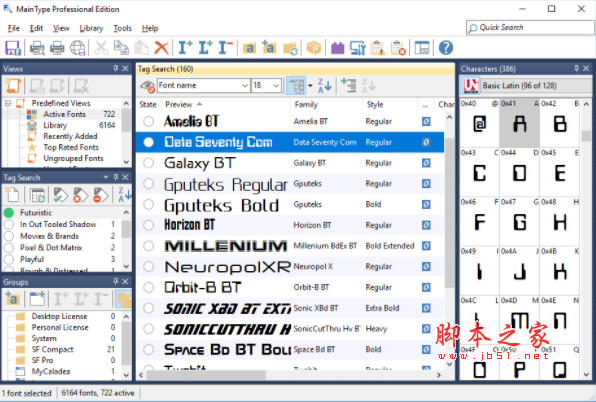Open the font size 18 dropdown

276,85
